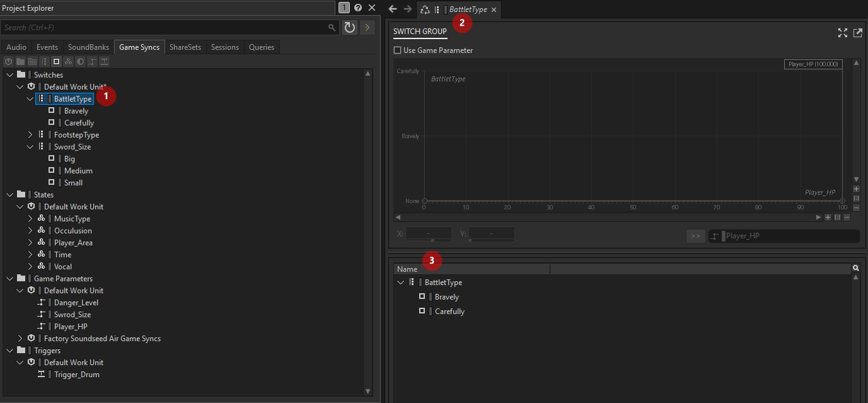The width and height of the screenshot is (868, 403).
Task: Click the refresh button beside the search field
Action: coord(349,27)
